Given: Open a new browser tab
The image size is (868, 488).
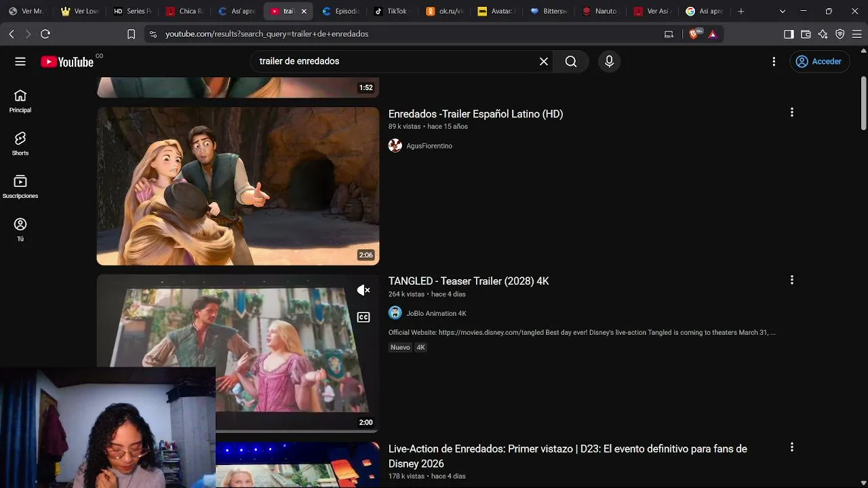Looking at the screenshot, I should pyautogui.click(x=741, y=12).
